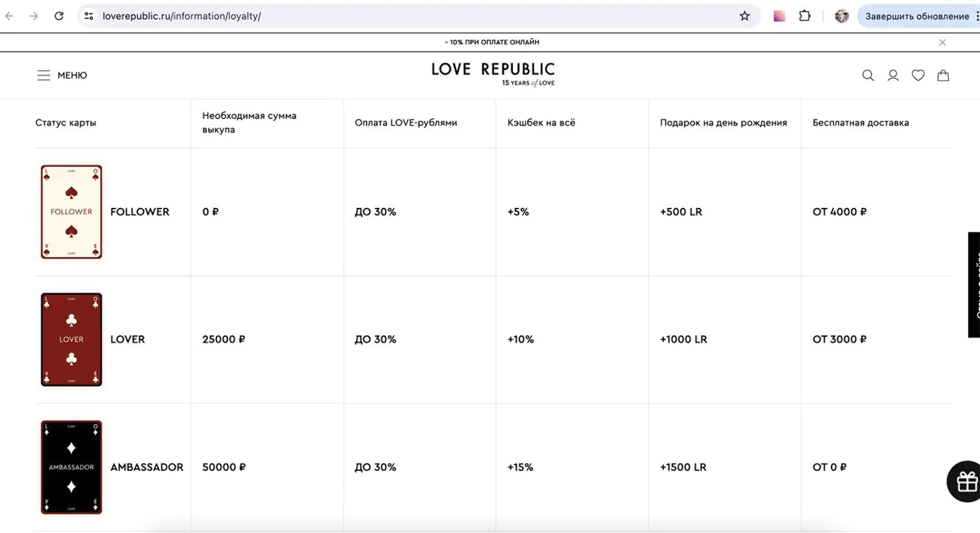Click the LOVER card image
The height and width of the screenshot is (533, 980).
(71, 339)
